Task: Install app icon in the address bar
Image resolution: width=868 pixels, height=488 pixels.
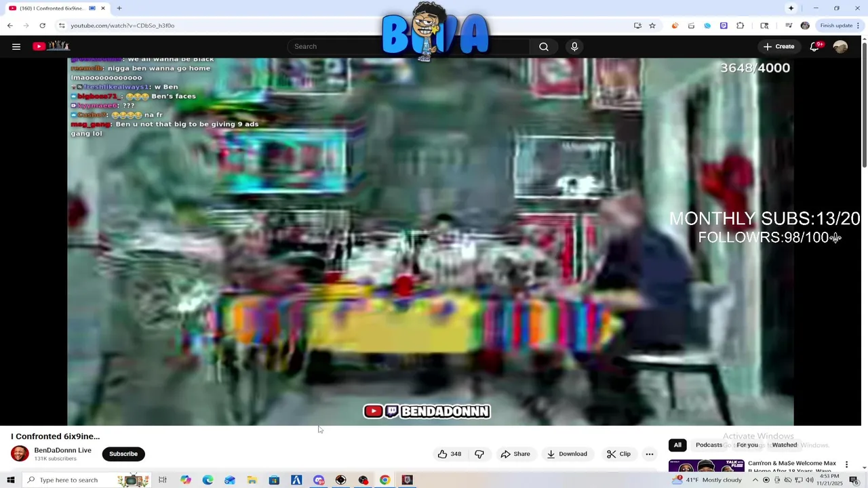Action: [637, 26]
